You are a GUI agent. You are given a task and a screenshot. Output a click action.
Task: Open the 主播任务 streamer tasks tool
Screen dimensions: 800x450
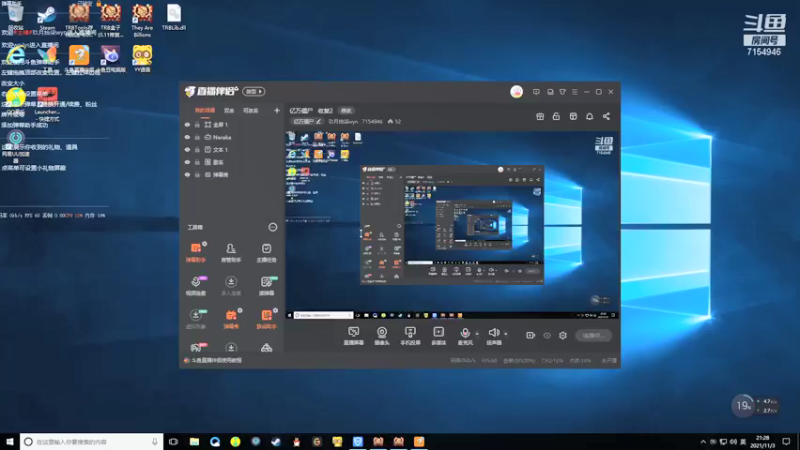266,252
